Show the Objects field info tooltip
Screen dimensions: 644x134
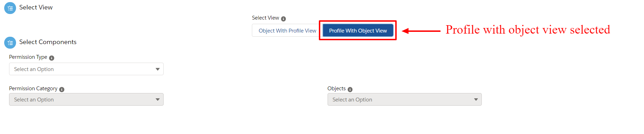coord(350,90)
